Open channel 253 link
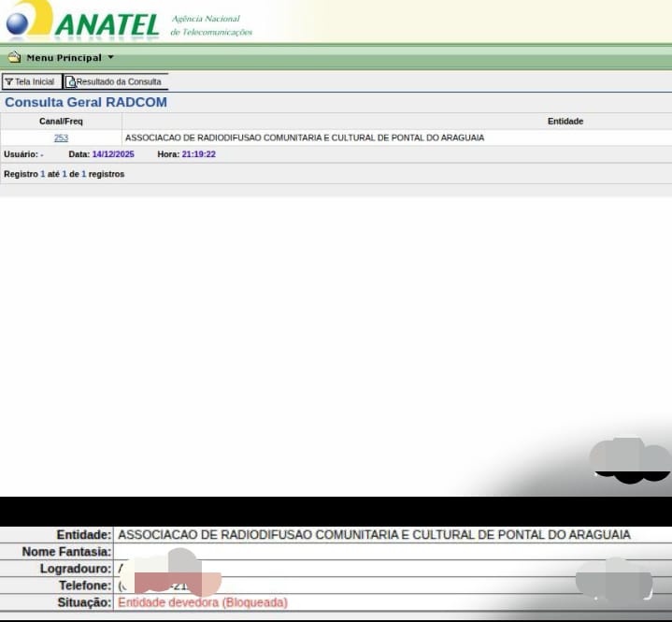The image size is (672, 622). click(x=61, y=137)
